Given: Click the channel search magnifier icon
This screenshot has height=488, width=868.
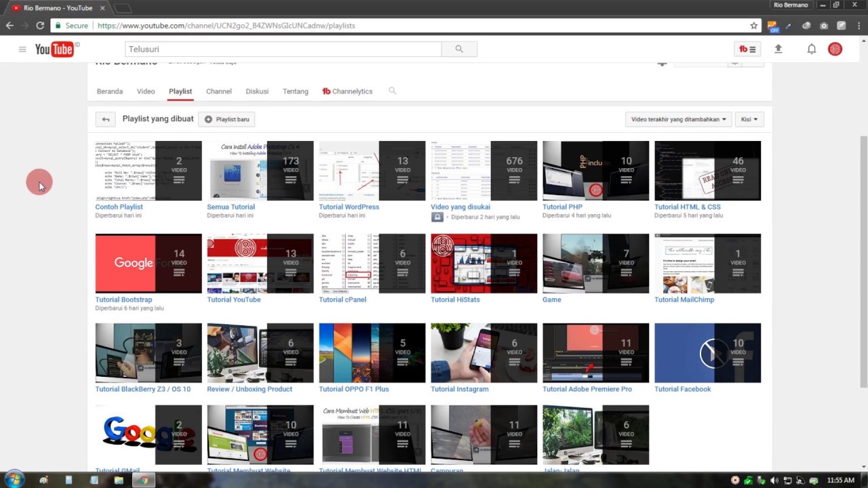Looking at the screenshot, I should click(392, 91).
